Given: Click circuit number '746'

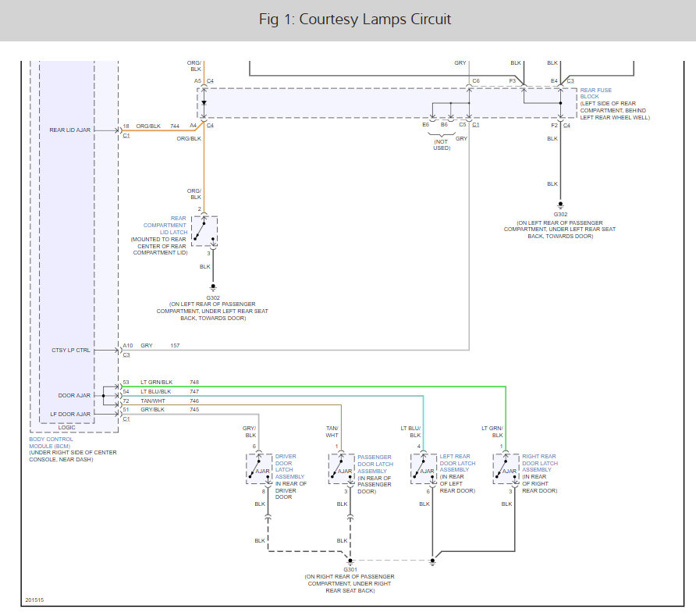Looking at the screenshot, I should (x=194, y=401).
